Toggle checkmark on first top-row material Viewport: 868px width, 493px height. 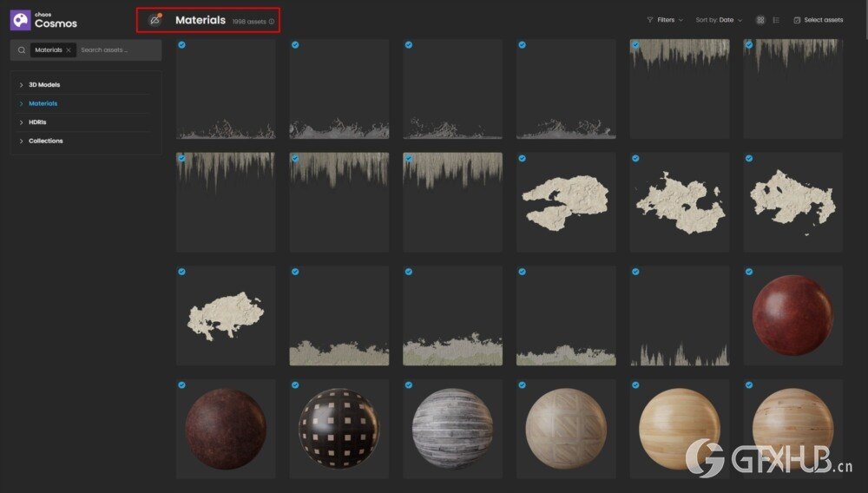click(x=181, y=45)
